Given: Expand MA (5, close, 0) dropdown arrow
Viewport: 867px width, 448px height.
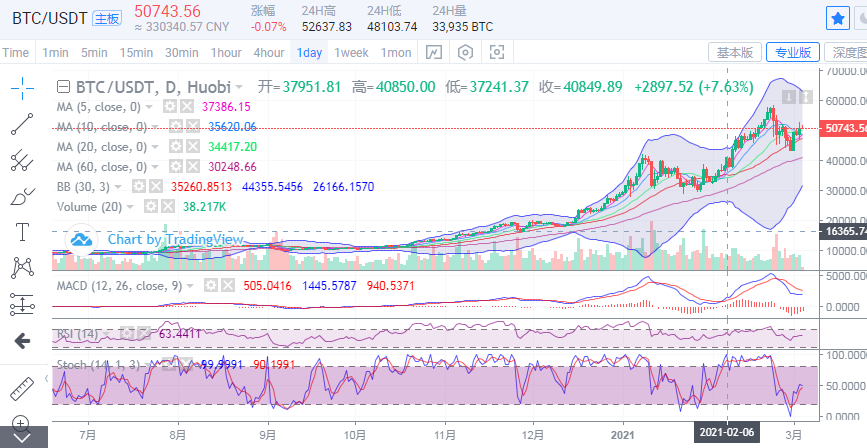Looking at the screenshot, I should pos(149,107).
